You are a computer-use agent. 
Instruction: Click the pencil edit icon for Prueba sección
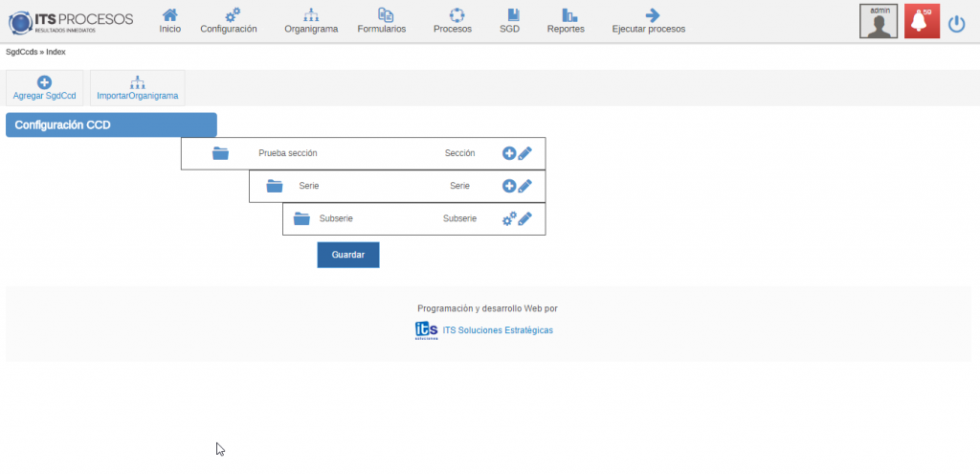[524, 153]
